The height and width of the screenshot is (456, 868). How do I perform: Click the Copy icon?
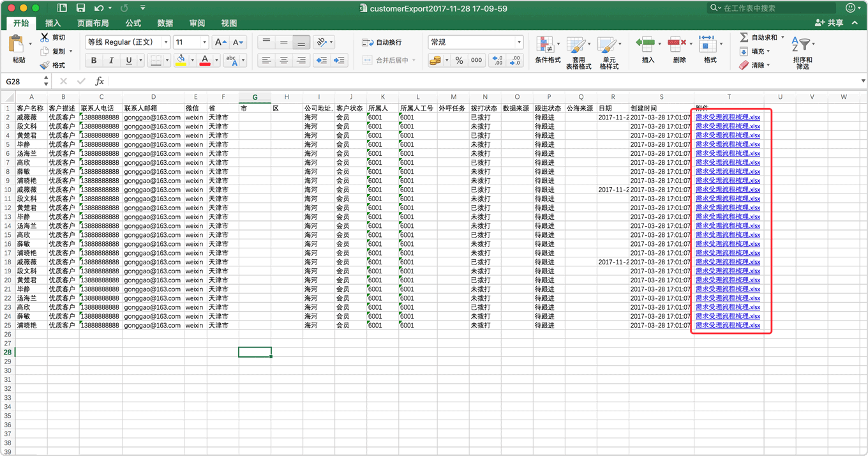(x=45, y=51)
